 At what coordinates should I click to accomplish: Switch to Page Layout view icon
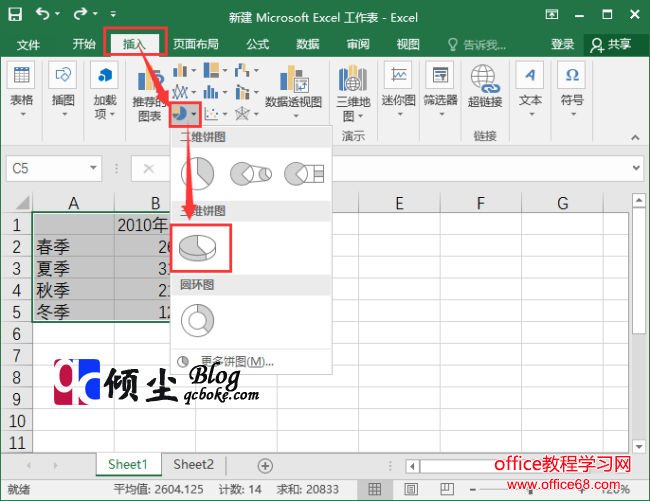[x=410, y=489]
